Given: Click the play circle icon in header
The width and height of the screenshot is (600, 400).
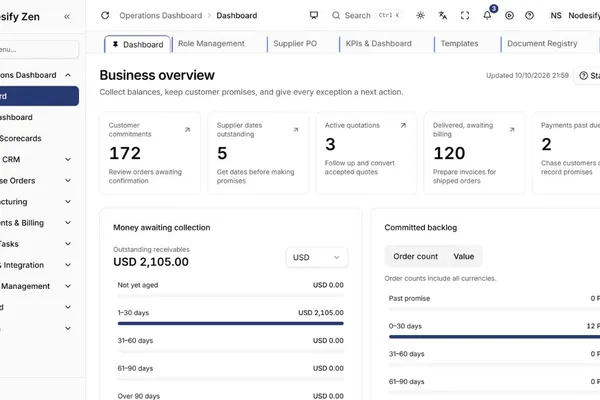Looking at the screenshot, I should pyautogui.click(x=509, y=15).
